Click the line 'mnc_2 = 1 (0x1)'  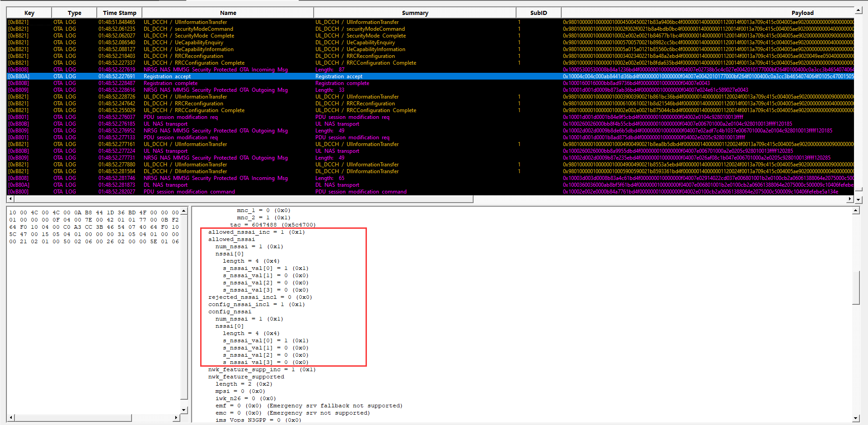[263, 217]
